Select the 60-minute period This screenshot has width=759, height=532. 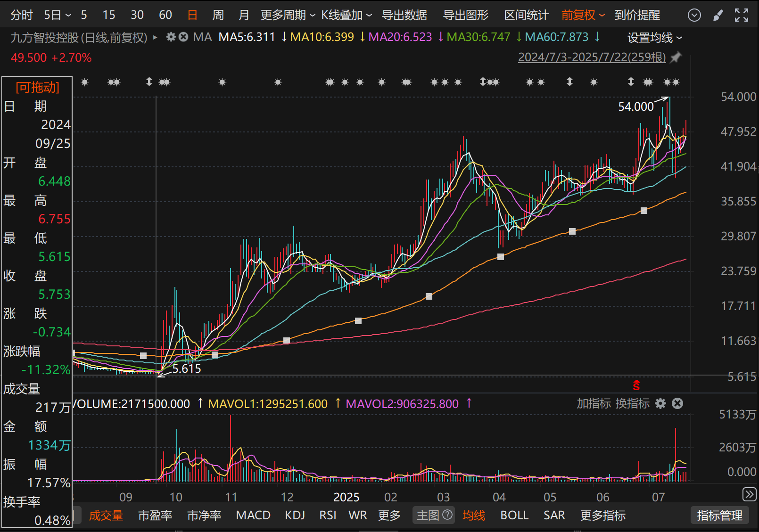point(165,15)
